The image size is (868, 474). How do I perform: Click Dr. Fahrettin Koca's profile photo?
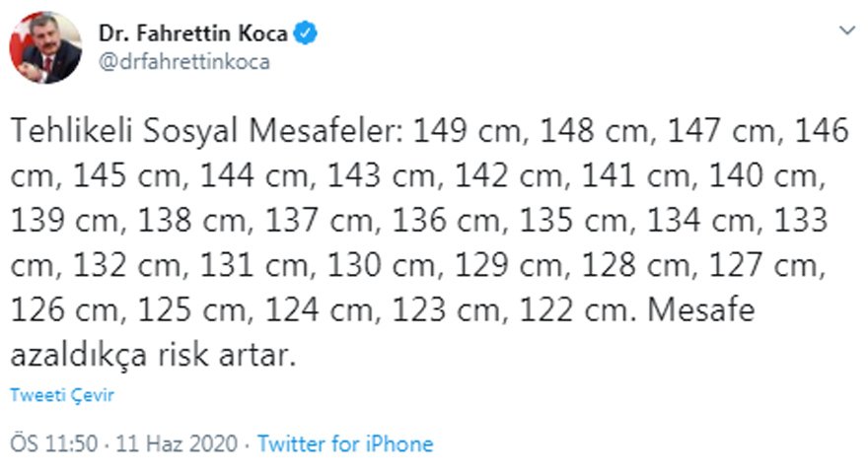(45, 47)
